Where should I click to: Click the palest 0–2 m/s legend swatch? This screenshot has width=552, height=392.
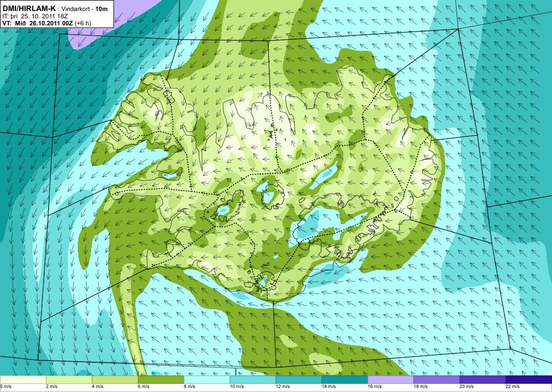click(x=23, y=380)
